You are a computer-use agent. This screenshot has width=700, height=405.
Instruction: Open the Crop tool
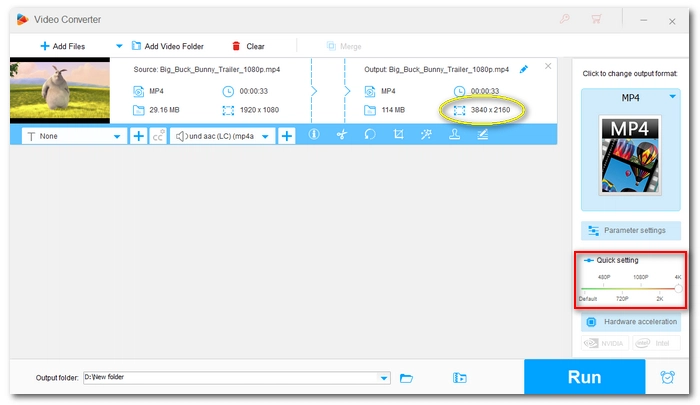[x=398, y=134]
